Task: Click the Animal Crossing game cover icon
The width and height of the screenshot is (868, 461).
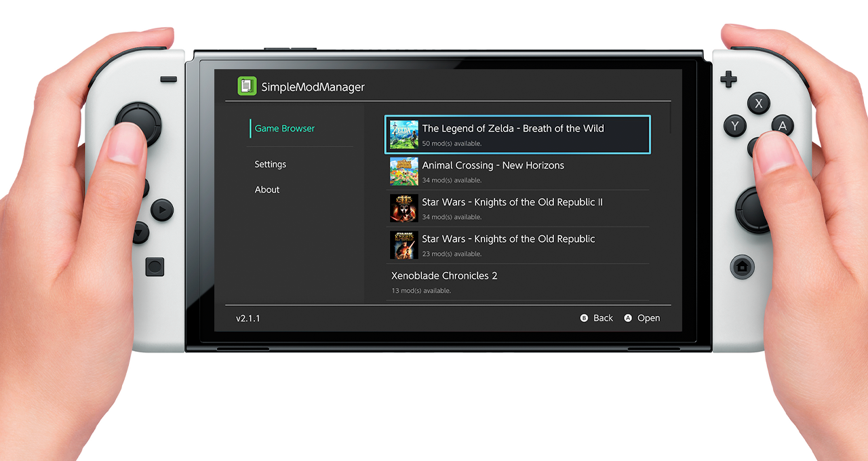Action: click(403, 172)
